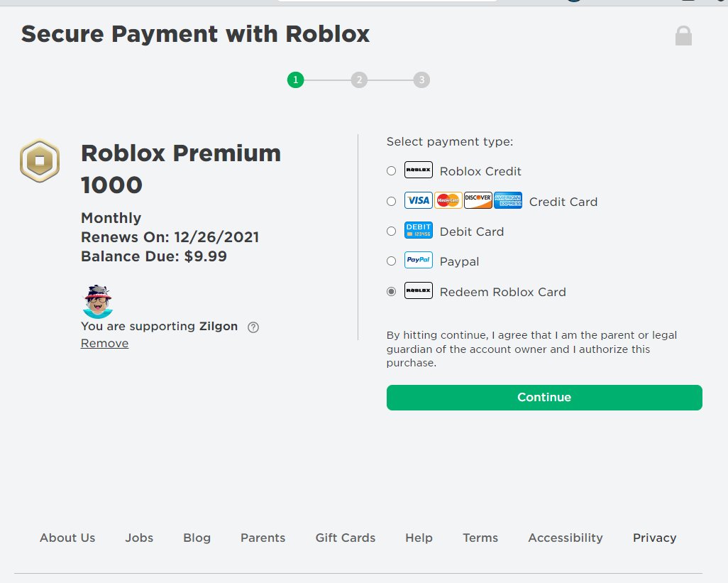Open the Help footer link
Viewport: 728px width, 583px height.
(x=419, y=538)
